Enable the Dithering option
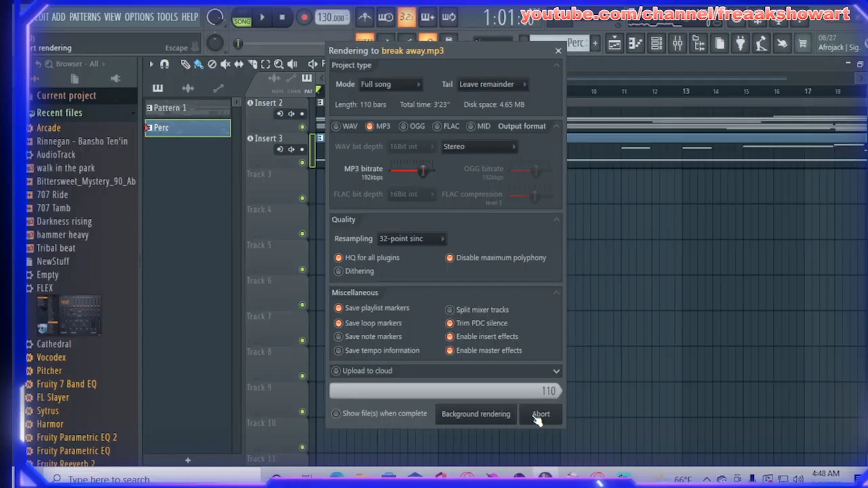Screen dimensions: 868x488 tap(354, 271)
